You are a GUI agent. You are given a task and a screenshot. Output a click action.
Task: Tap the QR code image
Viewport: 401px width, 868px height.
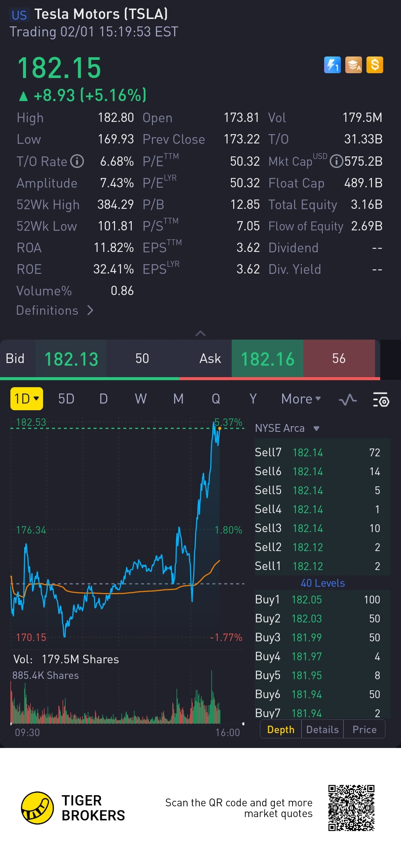(351, 808)
